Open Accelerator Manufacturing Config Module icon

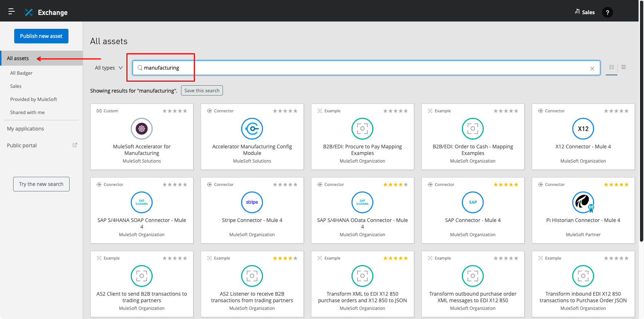click(252, 129)
